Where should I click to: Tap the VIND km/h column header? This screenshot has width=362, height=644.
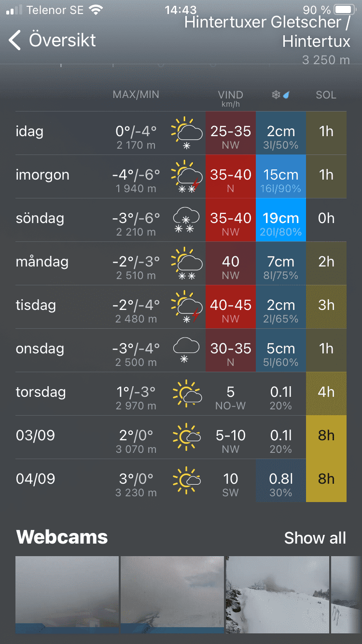(x=230, y=97)
